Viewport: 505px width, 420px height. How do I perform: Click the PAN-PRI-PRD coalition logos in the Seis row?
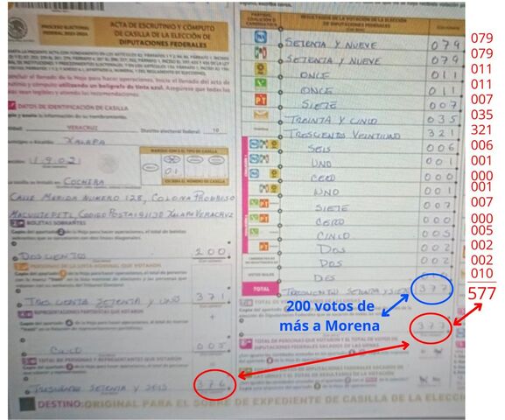tap(263, 144)
